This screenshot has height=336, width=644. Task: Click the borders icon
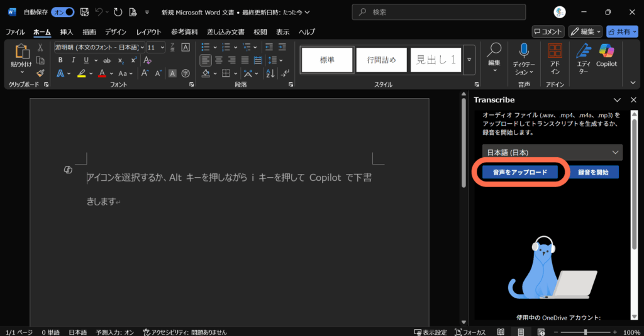tap(226, 73)
